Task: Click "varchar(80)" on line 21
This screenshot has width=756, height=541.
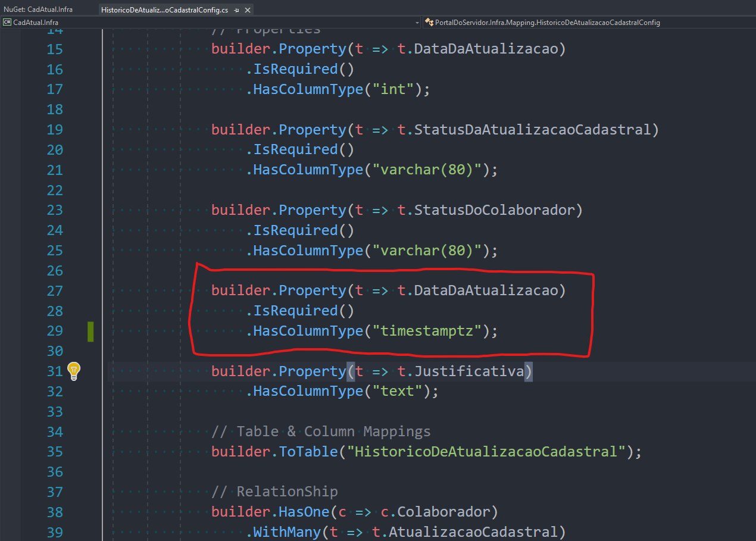Action: click(427, 170)
